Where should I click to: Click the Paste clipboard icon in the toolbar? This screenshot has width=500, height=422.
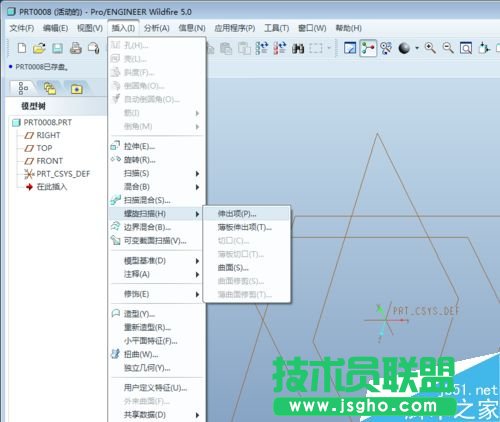coord(226,48)
